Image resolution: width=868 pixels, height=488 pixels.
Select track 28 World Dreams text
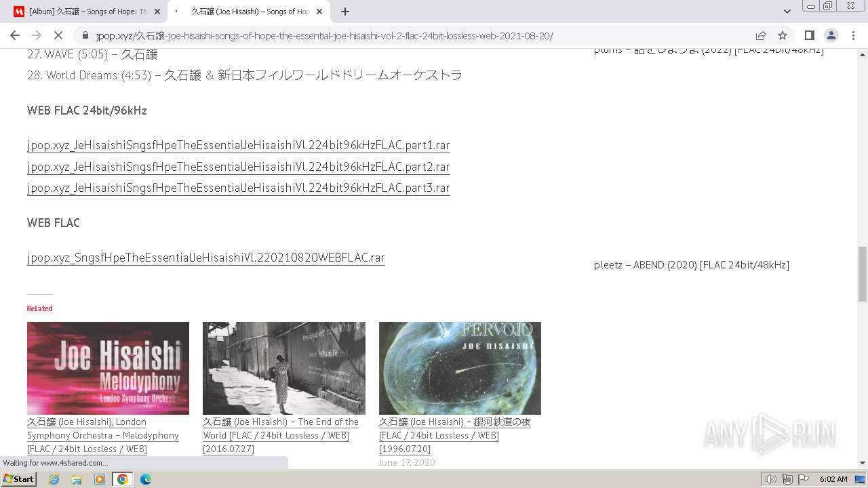coord(245,75)
